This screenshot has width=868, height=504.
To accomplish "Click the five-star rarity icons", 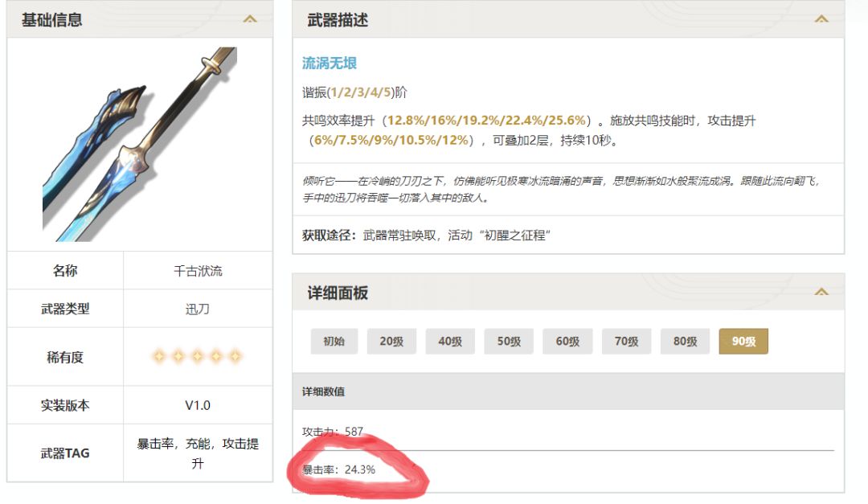I will pyautogui.click(x=197, y=356).
